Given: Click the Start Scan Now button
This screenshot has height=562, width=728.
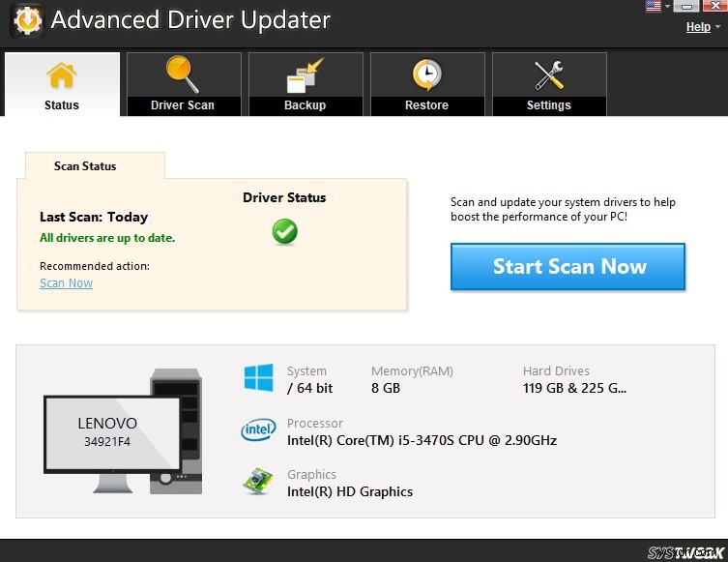Looking at the screenshot, I should click(568, 267).
